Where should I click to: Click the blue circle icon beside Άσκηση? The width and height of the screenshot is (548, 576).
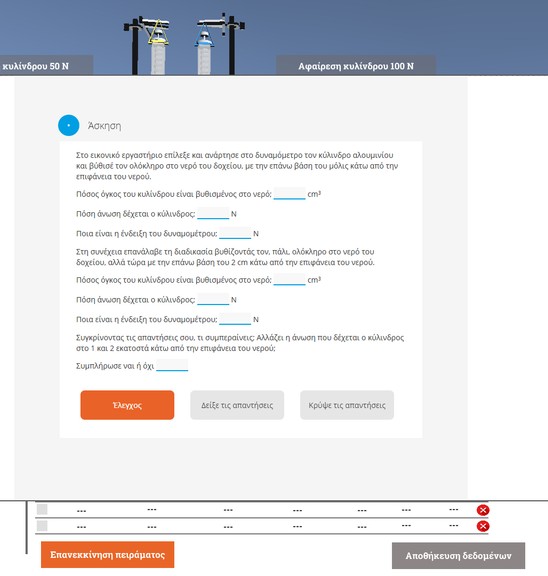pyautogui.click(x=69, y=125)
